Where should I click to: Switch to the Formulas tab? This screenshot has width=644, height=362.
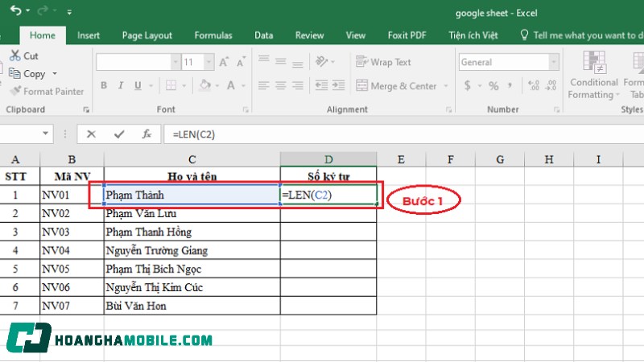[x=213, y=35]
